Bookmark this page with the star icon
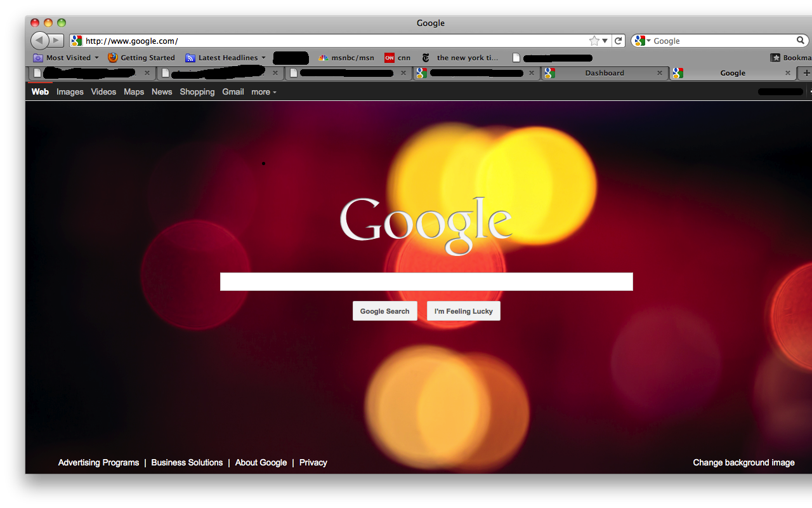812x508 pixels. tap(594, 41)
